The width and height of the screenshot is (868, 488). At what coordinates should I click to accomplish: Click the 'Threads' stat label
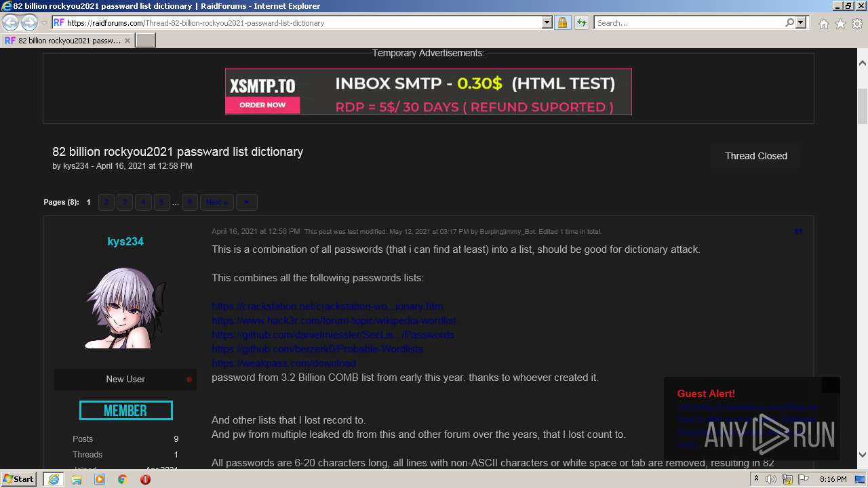click(x=87, y=455)
